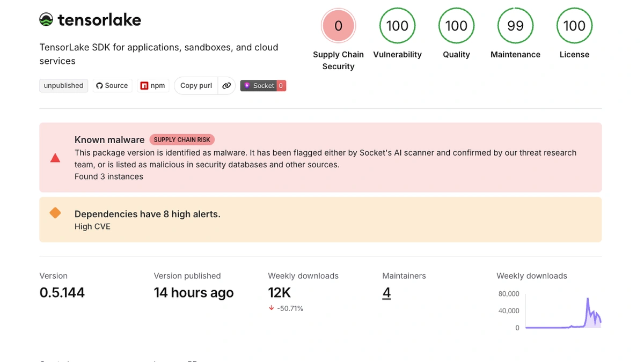Click the orange diamond alert icon
The image size is (644, 362).
pos(55,213)
